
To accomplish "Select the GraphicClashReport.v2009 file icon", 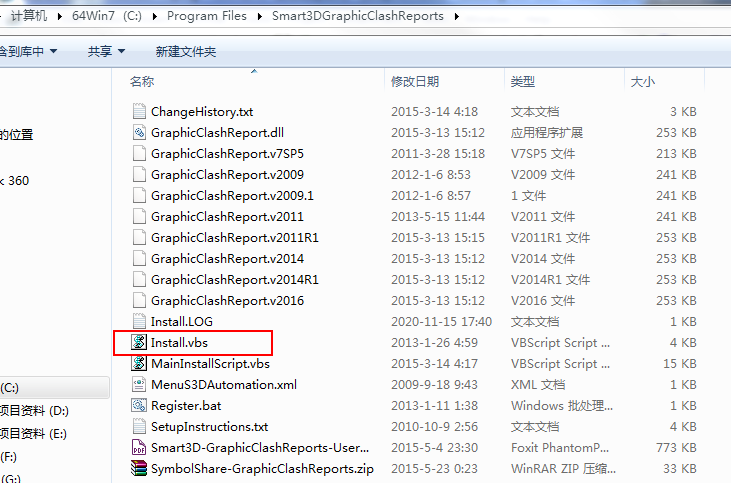I will click(x=139, y=174).
